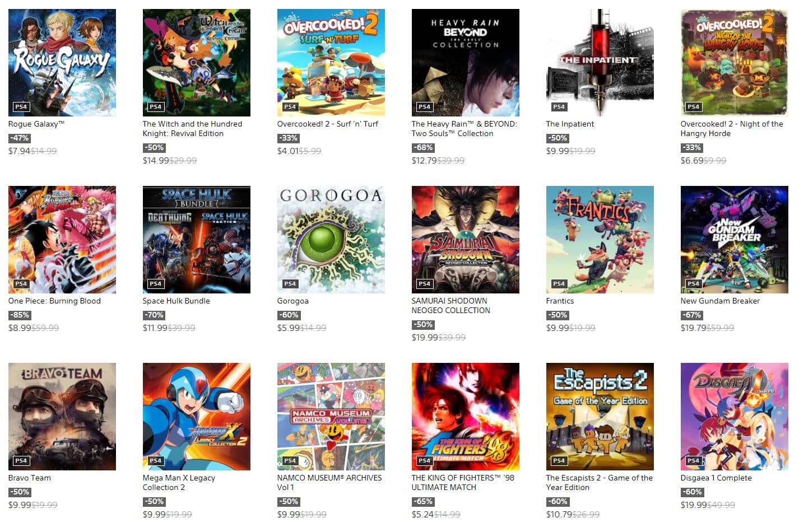Open the Bravo Team cover thumbnail
Viewport: 799px width, 532px height.
point(62,417)
